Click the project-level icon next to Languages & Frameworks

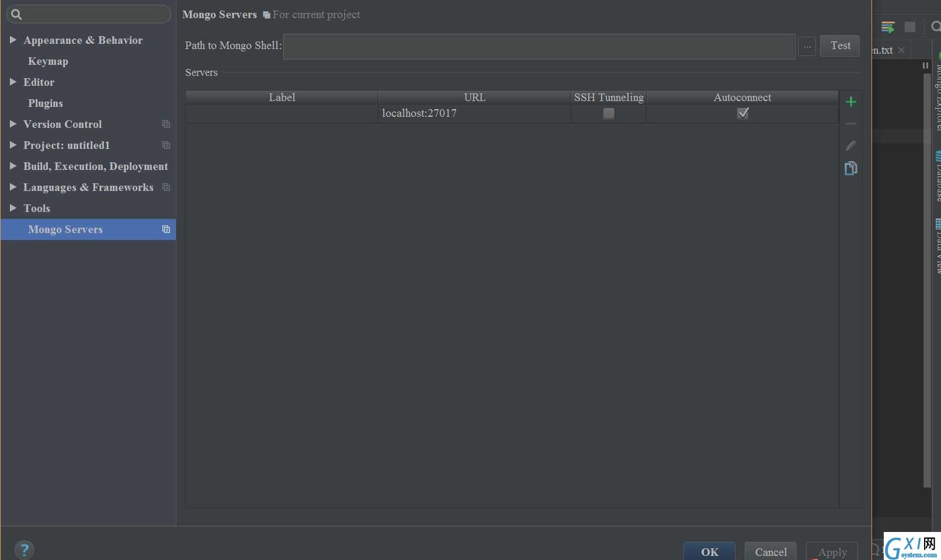tap(166, 187)
